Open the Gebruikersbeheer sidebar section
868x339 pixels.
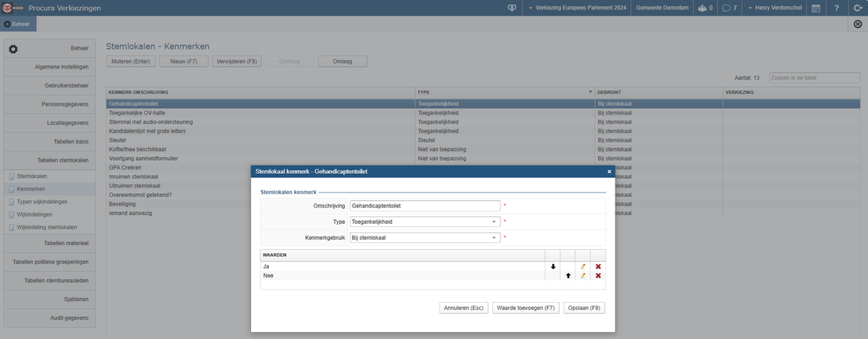coord(50,85)
